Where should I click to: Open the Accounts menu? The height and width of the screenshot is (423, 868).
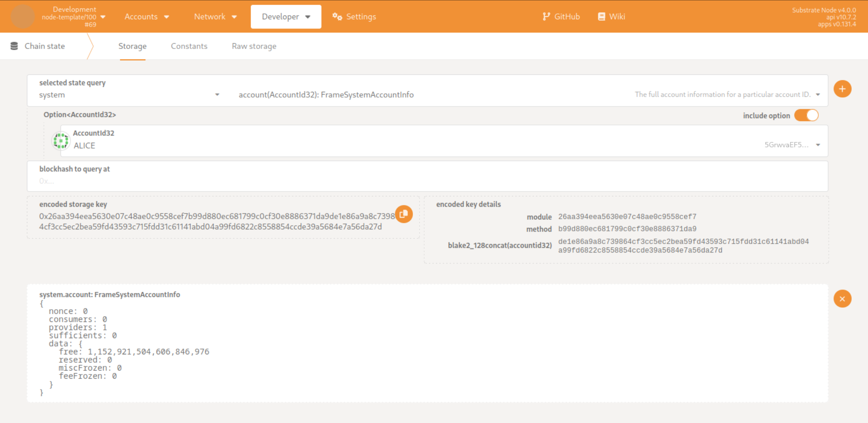(x=147, y=17)
